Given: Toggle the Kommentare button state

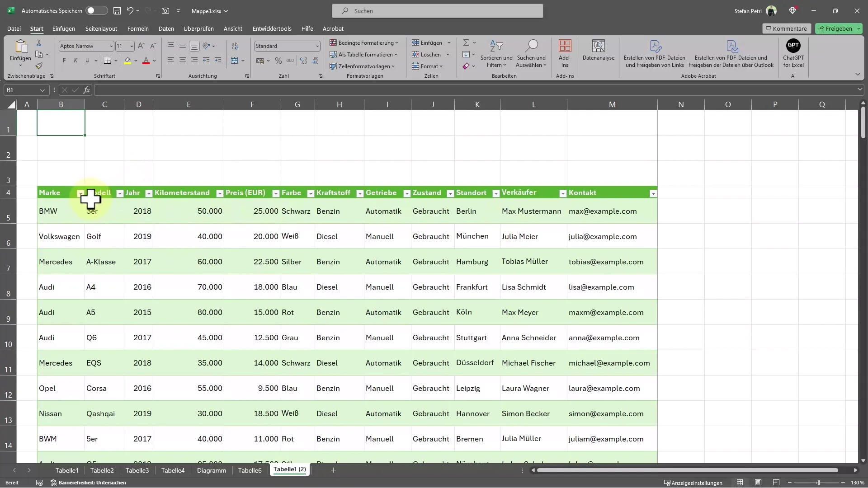Looking at the screenshot, I should tap(786, 28).
